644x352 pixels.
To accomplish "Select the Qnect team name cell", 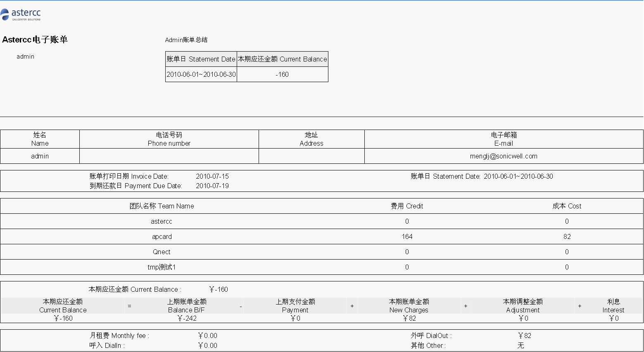I will click(162, 252).
